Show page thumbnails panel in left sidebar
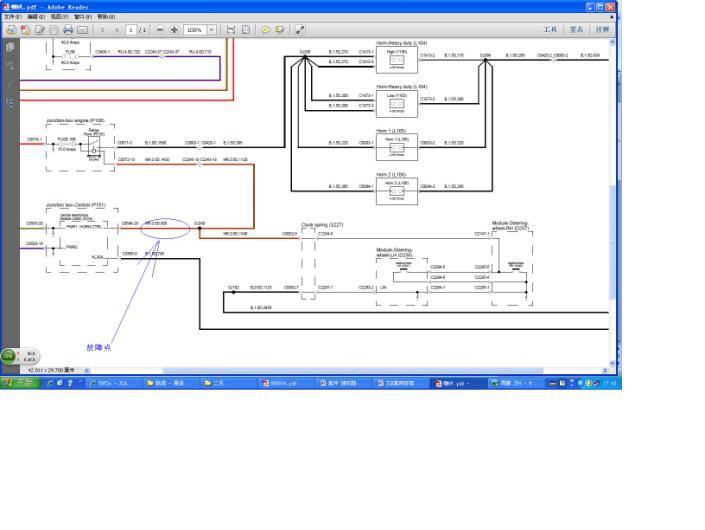 pyautogui.click(x=10, y=47)
